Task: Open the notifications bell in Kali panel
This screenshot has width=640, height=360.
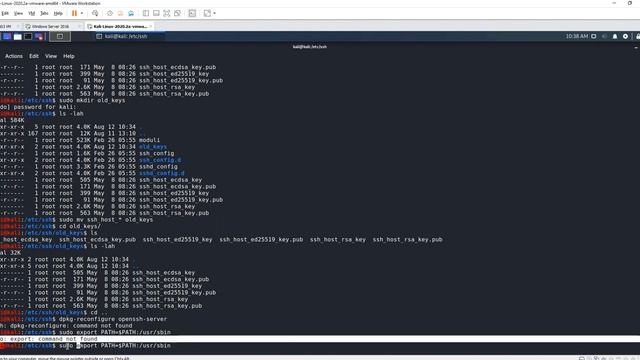Action: coord(615,36)
